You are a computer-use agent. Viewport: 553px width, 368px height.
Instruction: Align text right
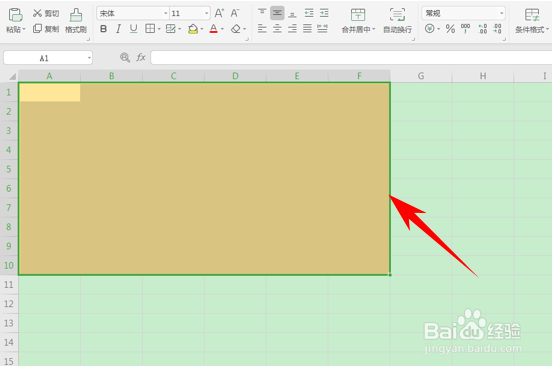292,29
